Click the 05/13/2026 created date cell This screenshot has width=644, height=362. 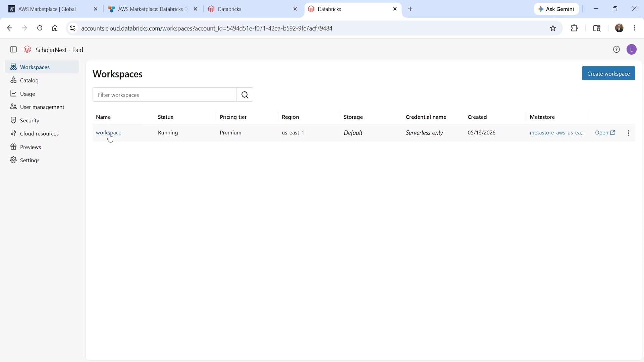482,133
